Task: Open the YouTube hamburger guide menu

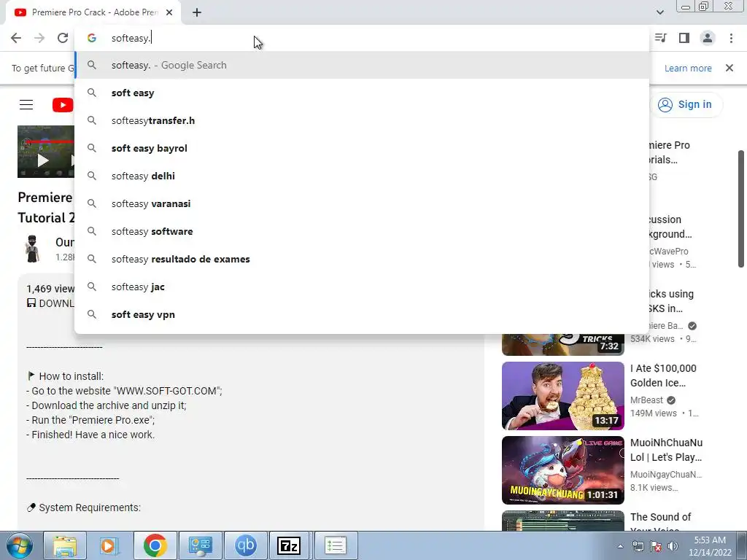Action: click(x=26, y=105)
